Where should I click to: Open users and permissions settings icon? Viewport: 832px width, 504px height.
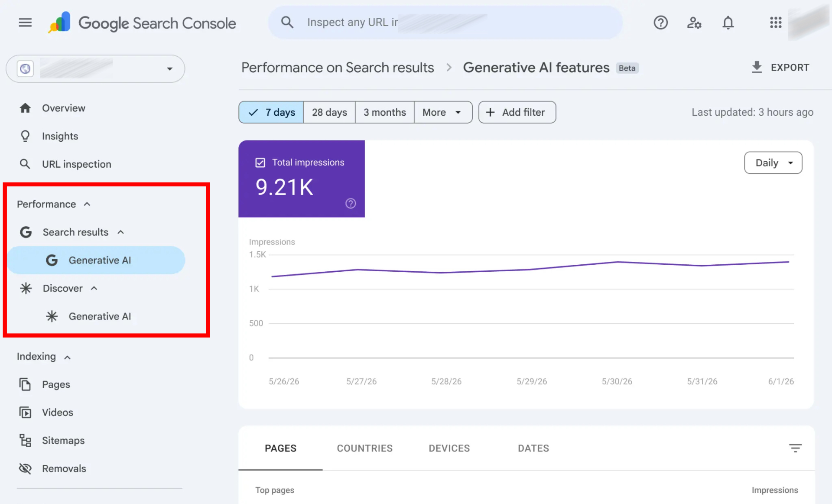(694, 23)
